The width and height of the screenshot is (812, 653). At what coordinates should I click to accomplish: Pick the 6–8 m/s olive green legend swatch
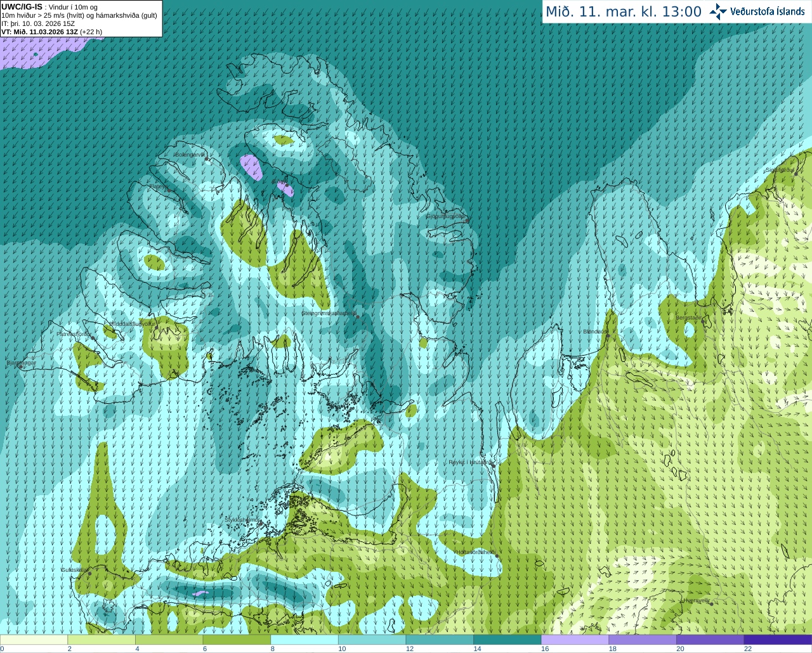pos(237,640)
